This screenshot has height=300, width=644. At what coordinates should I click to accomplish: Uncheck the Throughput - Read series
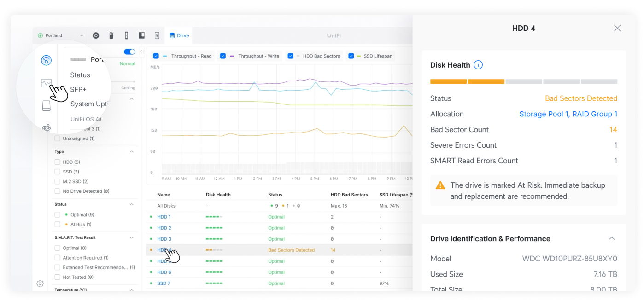point(156,56)
